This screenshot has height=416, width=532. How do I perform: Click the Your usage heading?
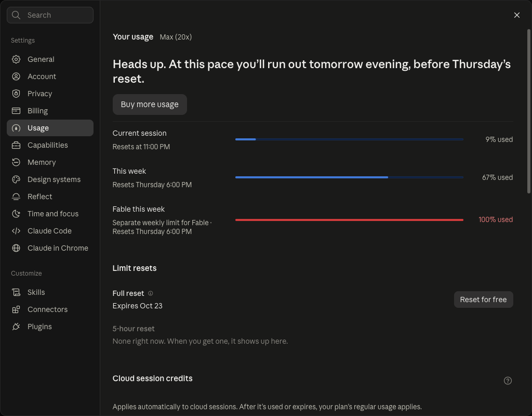(x=132, y=37)
